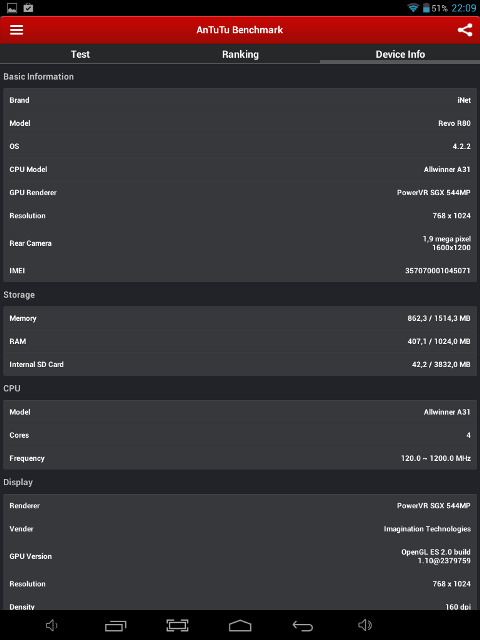480x640 pixels.
Task: Tap the Wi-Fi status icon
Action: tap(413, 8)
